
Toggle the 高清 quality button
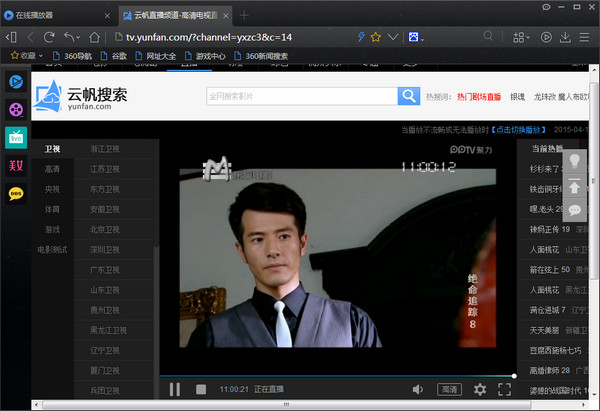point(449,389)
